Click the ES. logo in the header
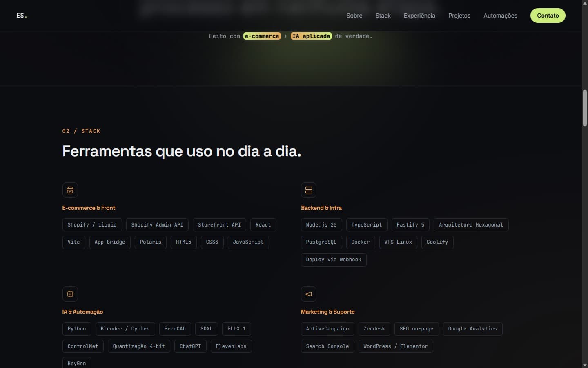The image size is (588, 368). (x=22, y=16)
